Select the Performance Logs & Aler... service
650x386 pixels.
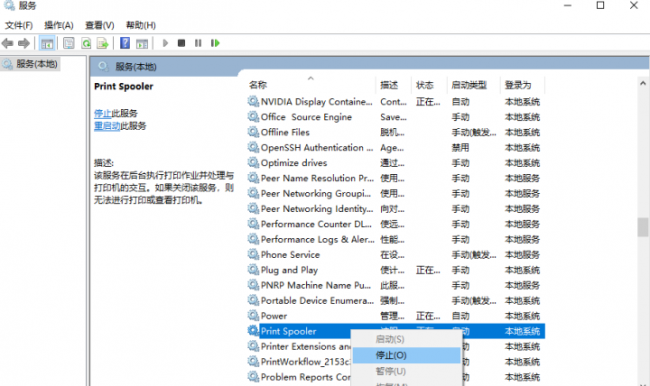coord(318,239)
